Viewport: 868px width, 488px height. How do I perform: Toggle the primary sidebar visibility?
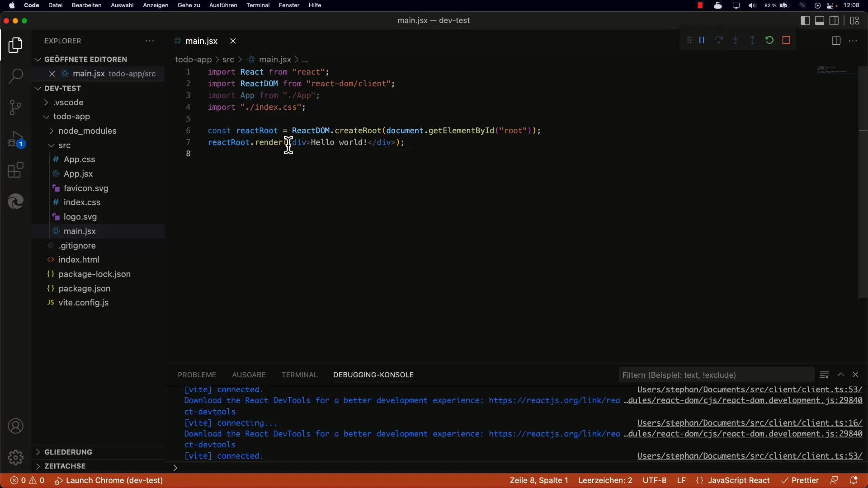pyautogui.click(x=805, y=20)
